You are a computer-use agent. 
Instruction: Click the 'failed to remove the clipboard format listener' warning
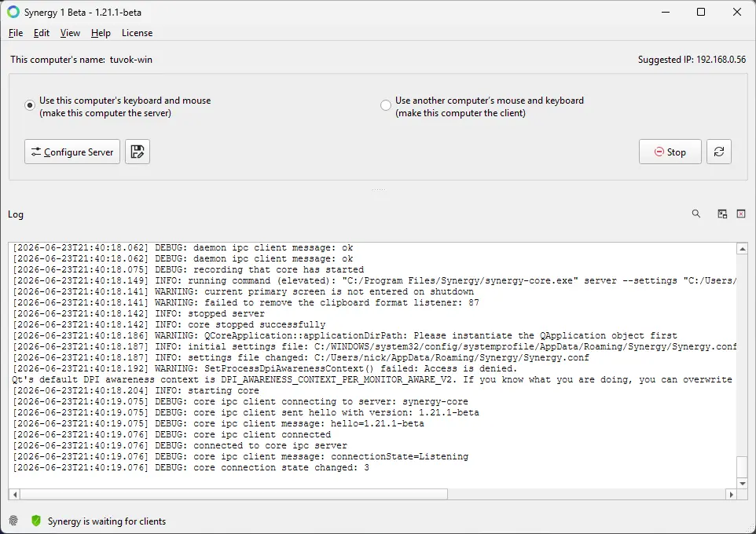tap(245, 302)
